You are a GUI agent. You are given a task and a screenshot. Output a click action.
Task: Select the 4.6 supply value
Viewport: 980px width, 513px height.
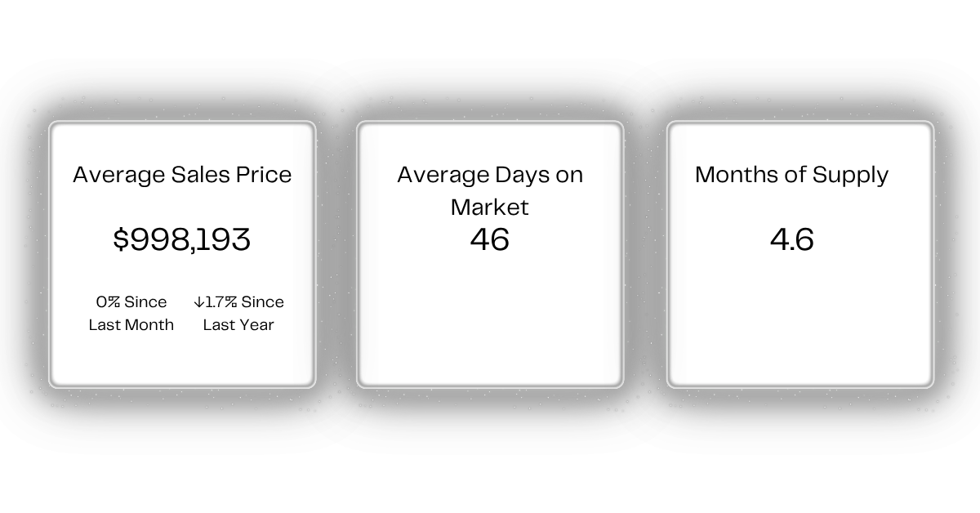pos(792,239)
